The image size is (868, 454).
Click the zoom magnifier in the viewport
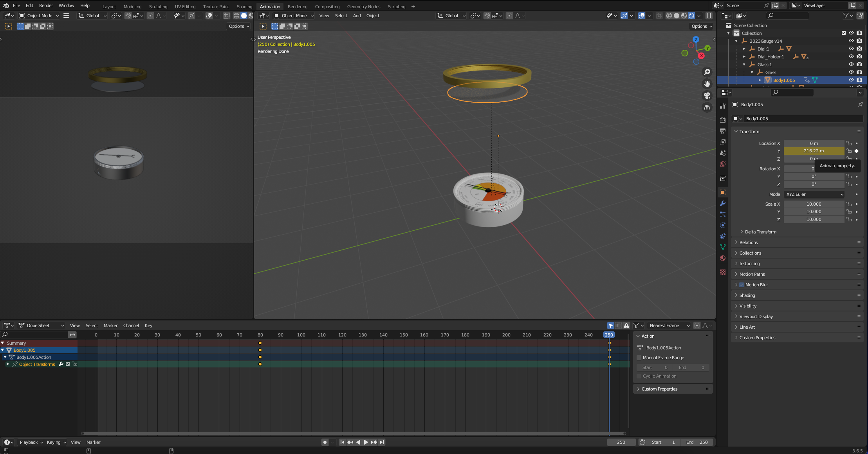[x=707, y=72]
